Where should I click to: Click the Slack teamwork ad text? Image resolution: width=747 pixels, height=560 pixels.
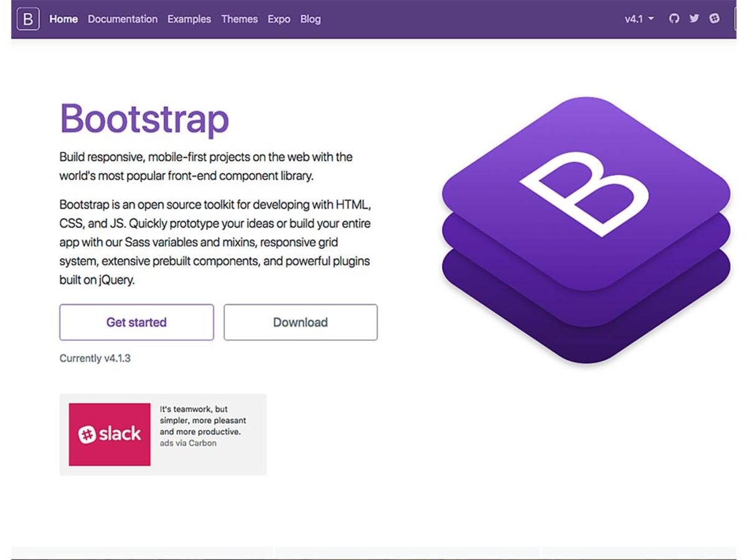click(x=204, y=420)
